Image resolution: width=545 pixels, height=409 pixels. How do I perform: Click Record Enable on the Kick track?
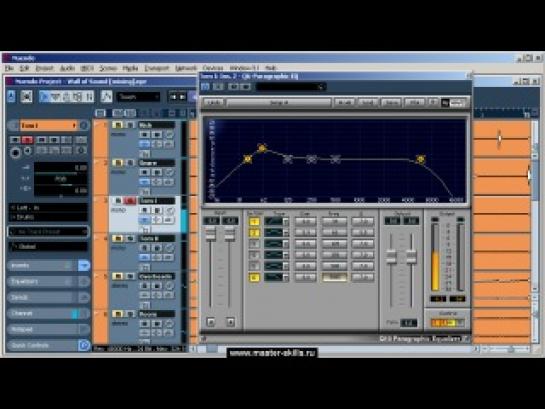click(144, 134)
